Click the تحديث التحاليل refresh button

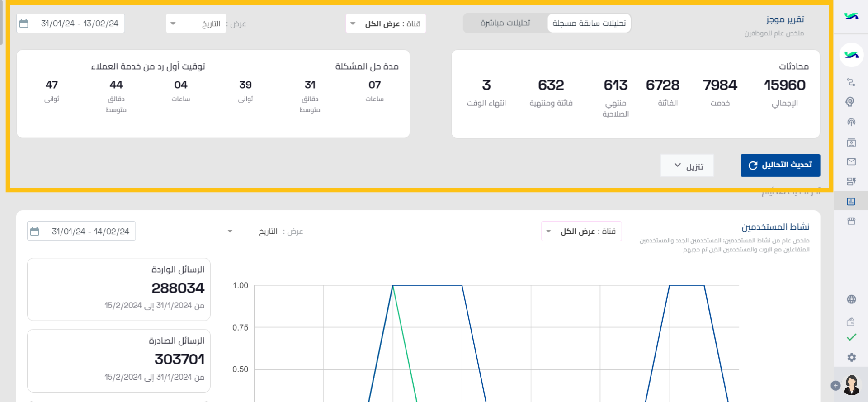[780, 165]
